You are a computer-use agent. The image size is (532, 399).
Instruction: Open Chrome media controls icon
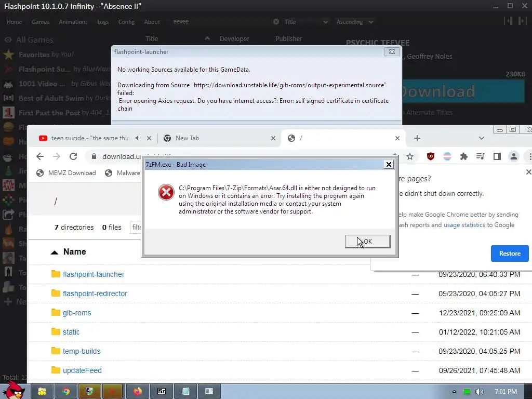[481, 156]
